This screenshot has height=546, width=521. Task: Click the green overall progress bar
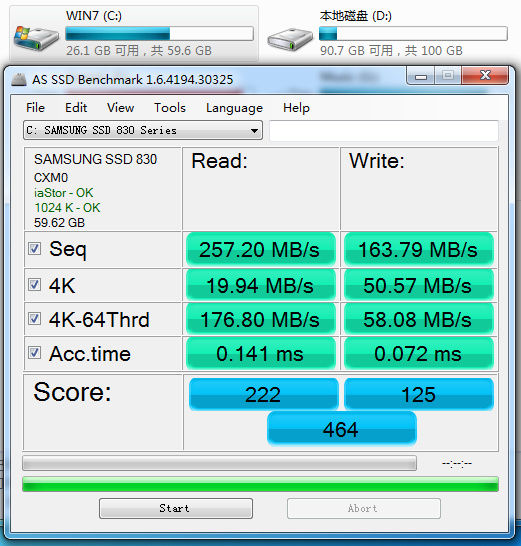click(260, 484)
